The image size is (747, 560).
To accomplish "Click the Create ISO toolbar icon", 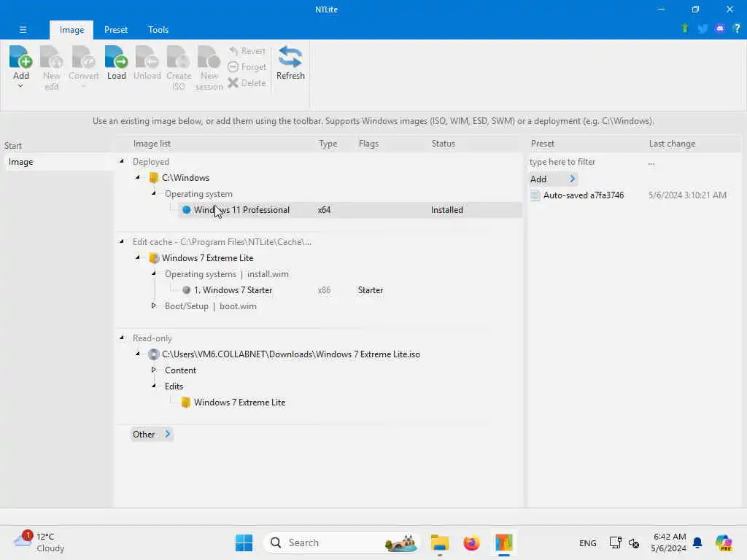I will pyautogui.click(x=179, y=57).
